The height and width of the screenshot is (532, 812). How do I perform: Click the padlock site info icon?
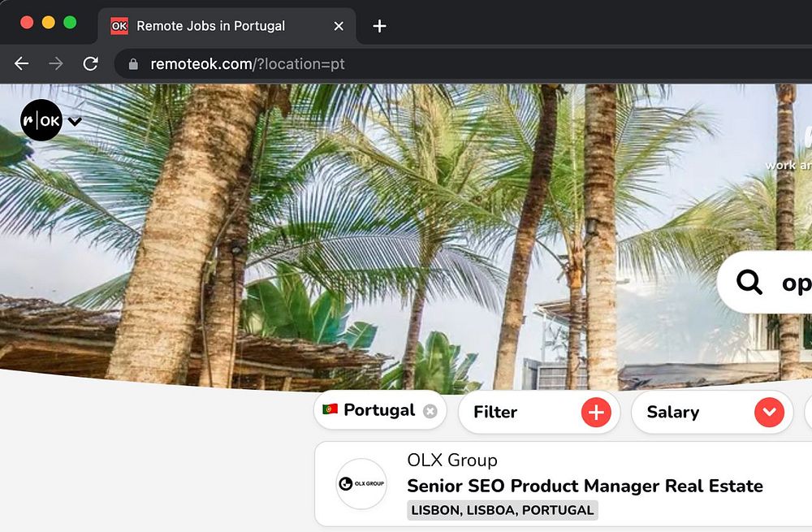(x=133, y=63)
